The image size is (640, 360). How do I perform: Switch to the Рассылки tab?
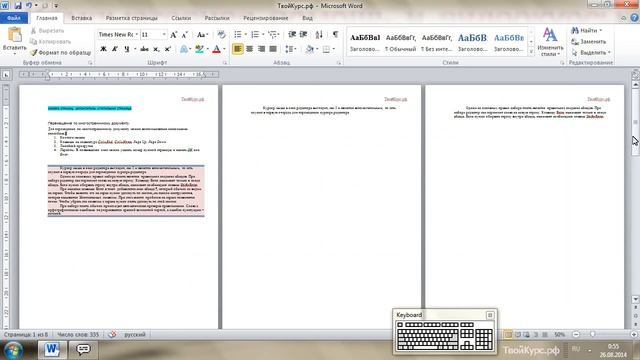pos(217,18)
